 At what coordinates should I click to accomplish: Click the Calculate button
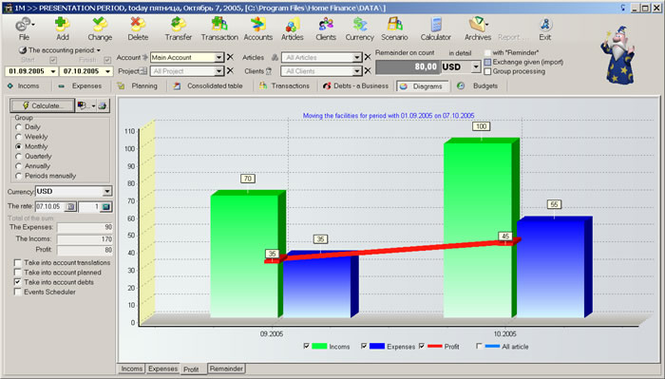42,106
